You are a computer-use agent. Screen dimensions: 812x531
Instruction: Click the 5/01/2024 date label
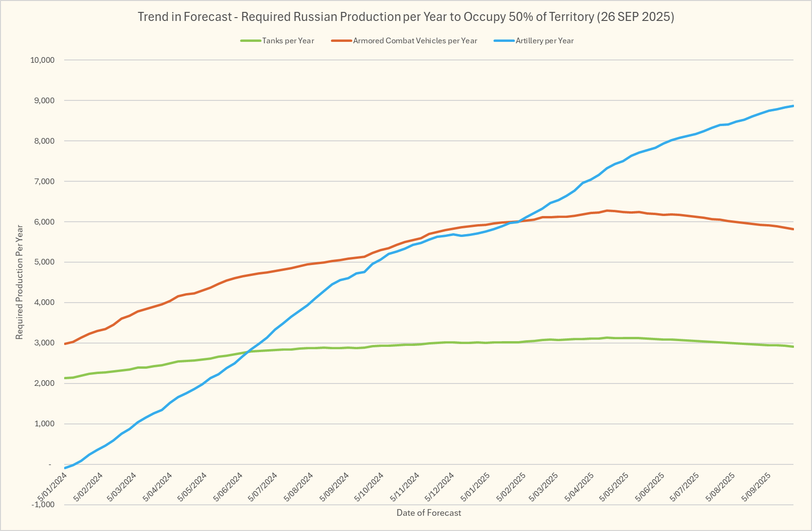[53, 487]
